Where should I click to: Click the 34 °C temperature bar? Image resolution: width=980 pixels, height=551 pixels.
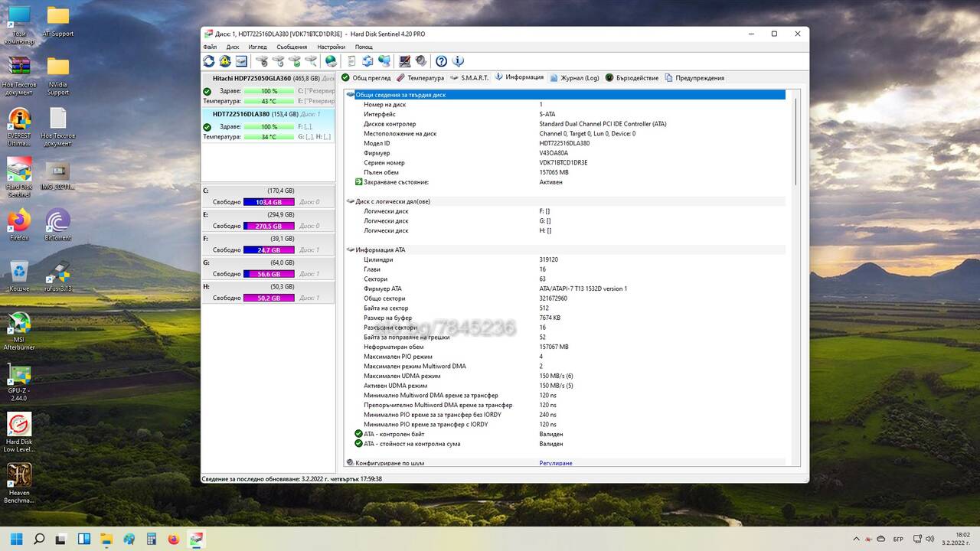pyautogui.click(x=269, y=137)
